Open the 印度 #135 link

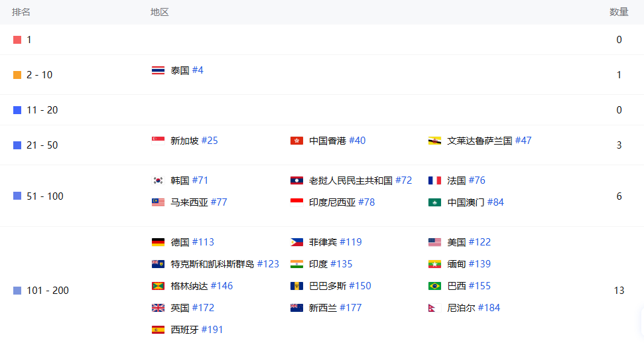(x=331, y=263)
